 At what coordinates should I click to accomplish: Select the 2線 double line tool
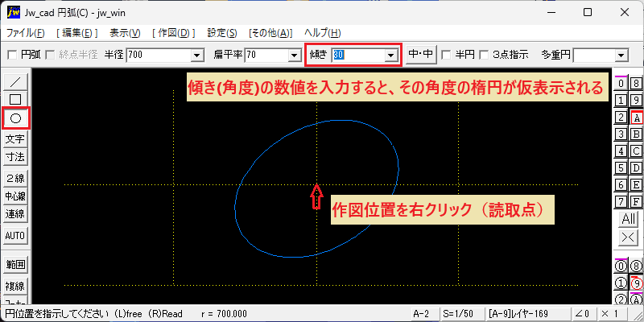coord(15,179)
